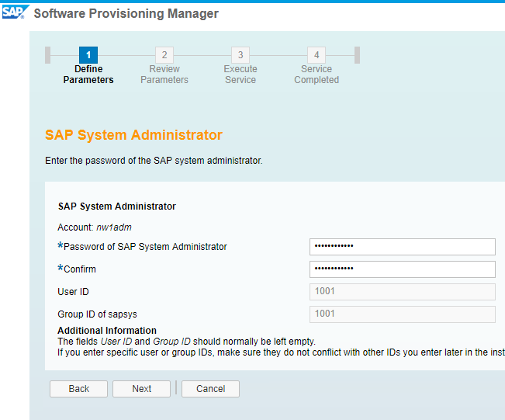Click the account name nw1adm

pos(114,227)
